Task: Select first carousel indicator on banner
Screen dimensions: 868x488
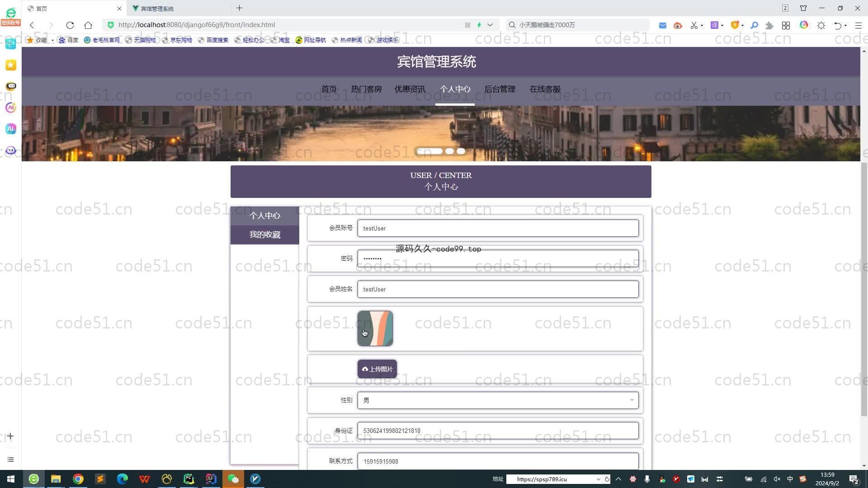Action: [x=429, y=151]
